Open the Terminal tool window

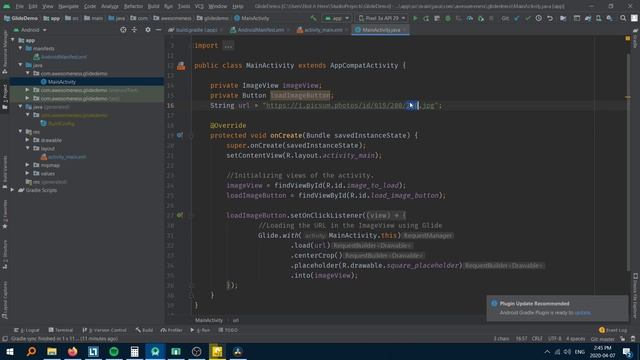point(61,330)
